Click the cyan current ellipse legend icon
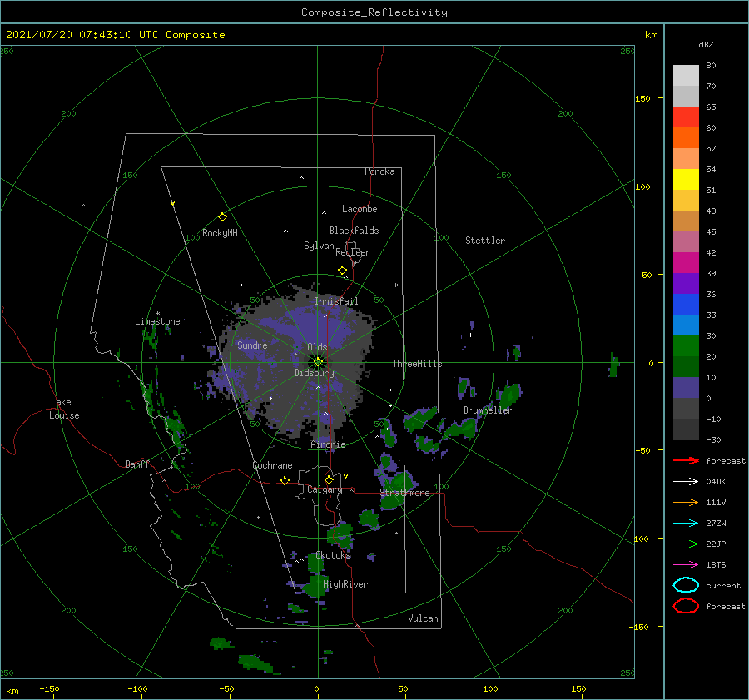 tap(686, 585)
